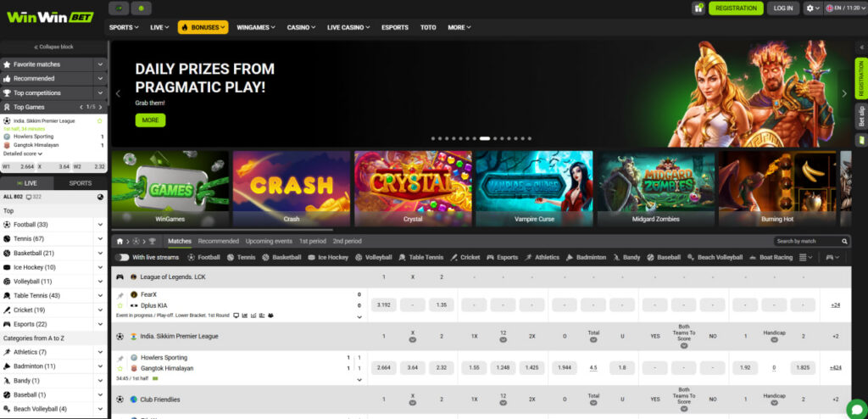This screenshot has width=868, height=419.
Task: Select the first banner carousel dot
Action: 433,138
